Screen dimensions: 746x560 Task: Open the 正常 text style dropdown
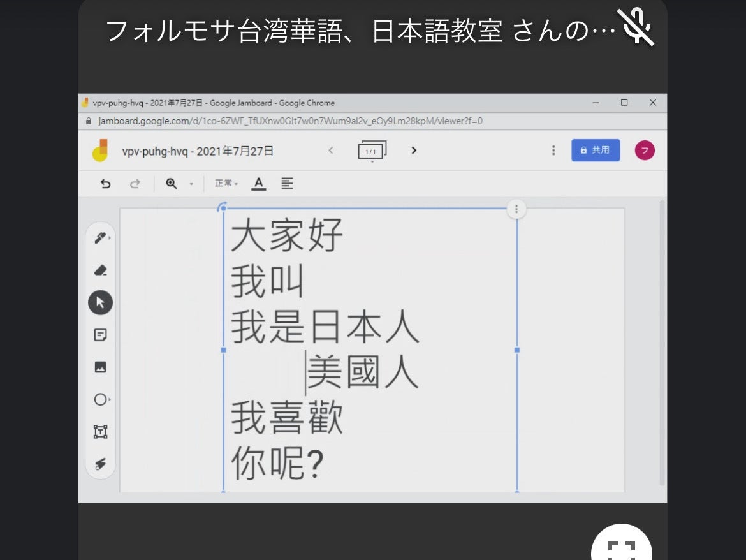pos(226,184)
